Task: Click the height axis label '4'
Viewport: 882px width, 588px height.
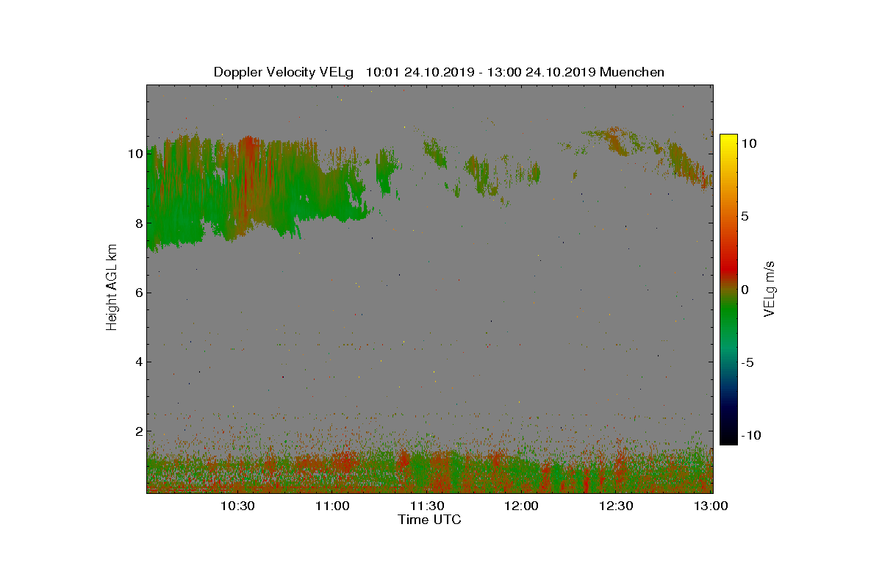Action: coord(138,362)
